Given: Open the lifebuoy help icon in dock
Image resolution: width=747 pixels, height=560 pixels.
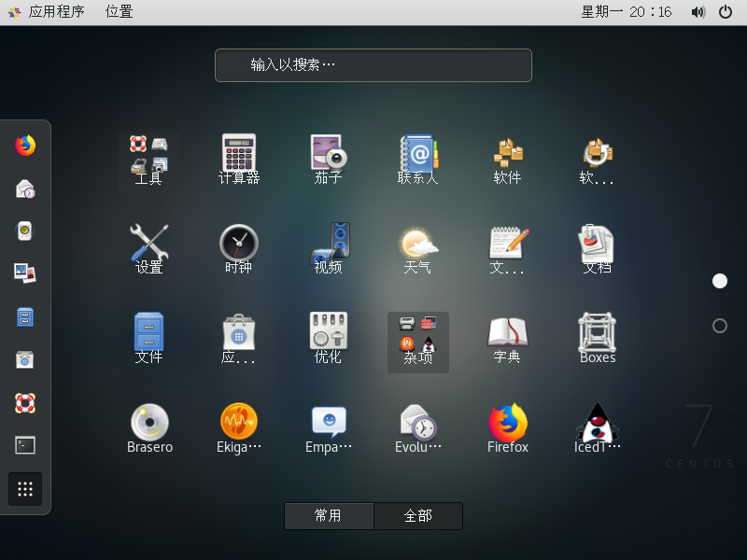Looking at the screenshot, I should pyautogui.click(x=25, y=403).
